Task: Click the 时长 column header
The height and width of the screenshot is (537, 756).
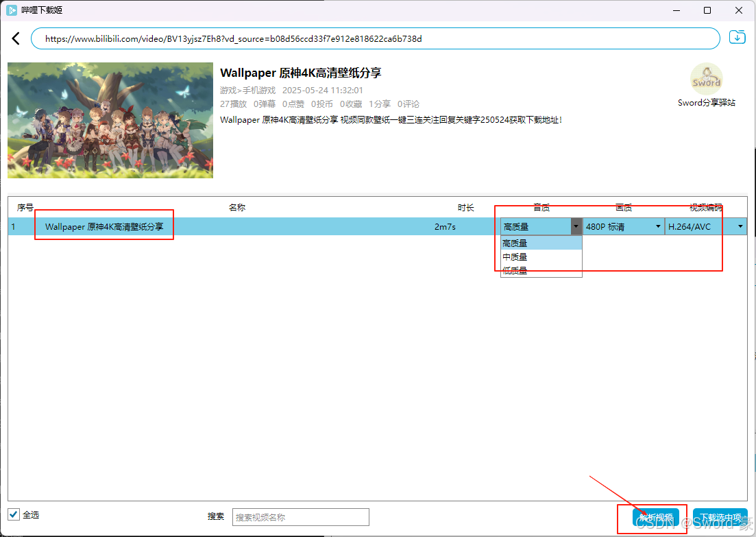Action: tap(466, 208)
